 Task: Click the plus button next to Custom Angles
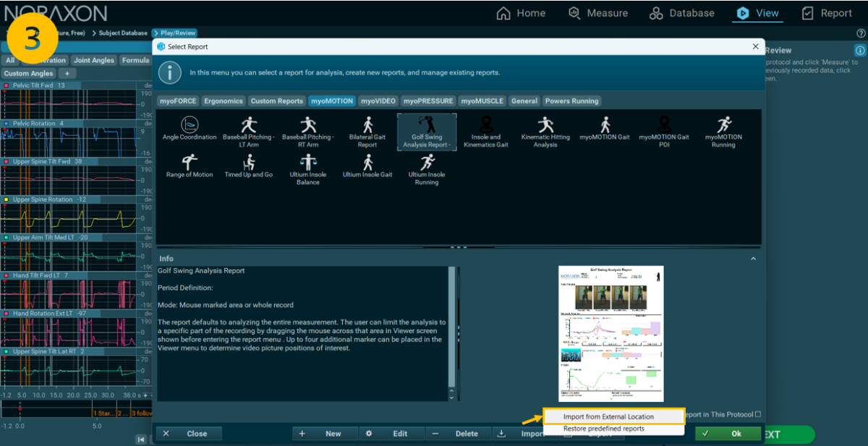(66, 73)
